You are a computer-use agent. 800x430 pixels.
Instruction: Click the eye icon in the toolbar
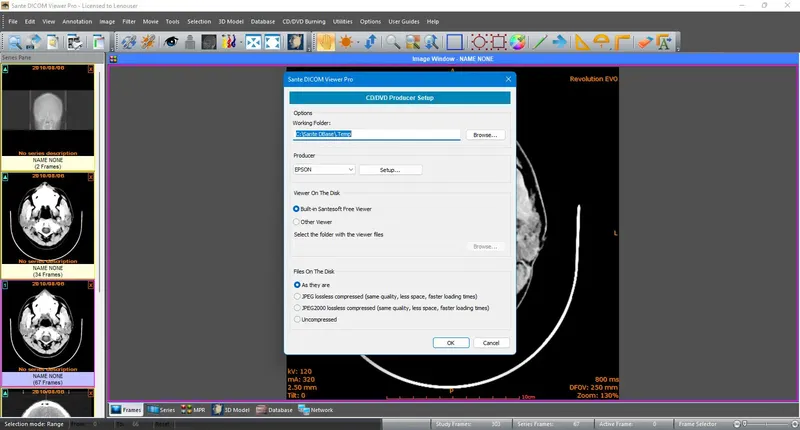(x=170, y=42)
